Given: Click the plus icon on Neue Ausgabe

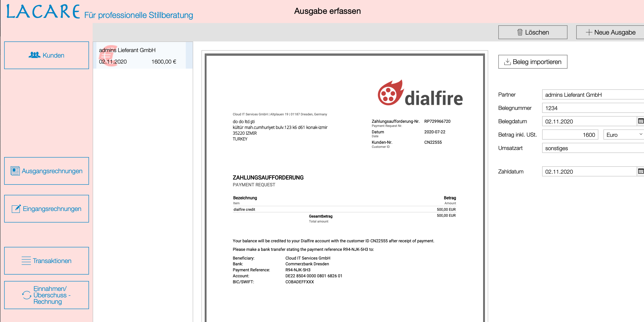Looking at the screenshot, I should point(589,32).
